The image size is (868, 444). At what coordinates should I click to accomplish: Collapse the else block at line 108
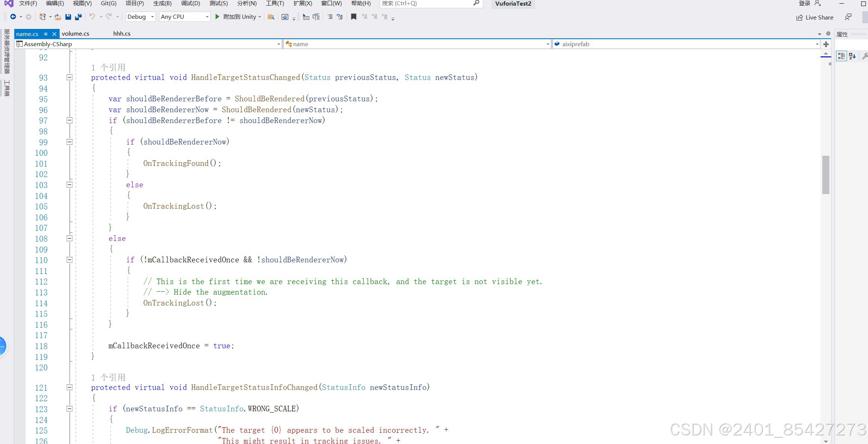tap(69, 238)
